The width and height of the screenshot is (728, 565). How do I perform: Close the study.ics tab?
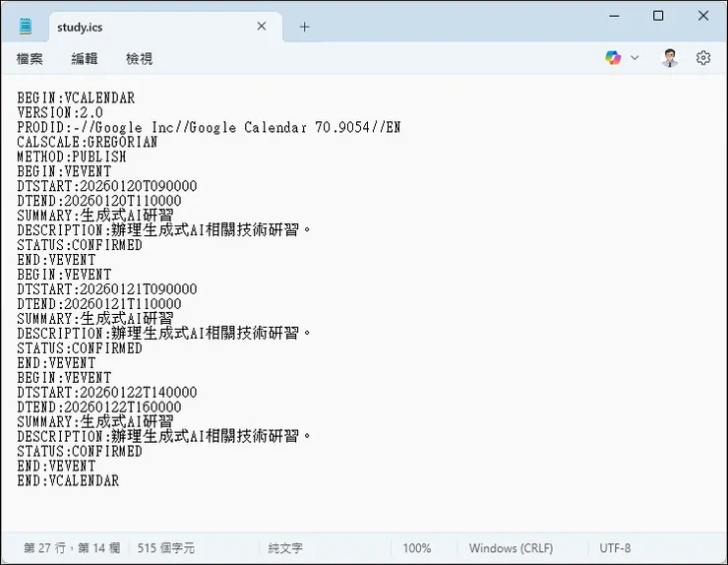tap(262, 27)
